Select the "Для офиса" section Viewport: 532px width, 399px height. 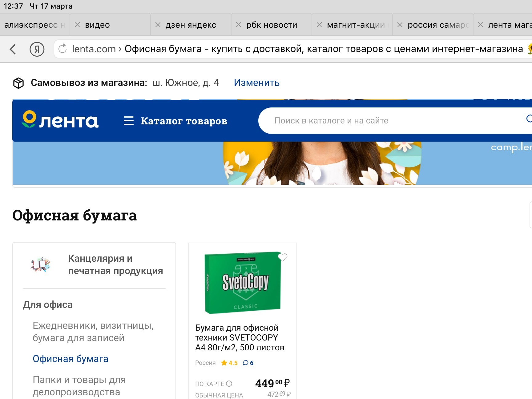(x=48, y=304)
